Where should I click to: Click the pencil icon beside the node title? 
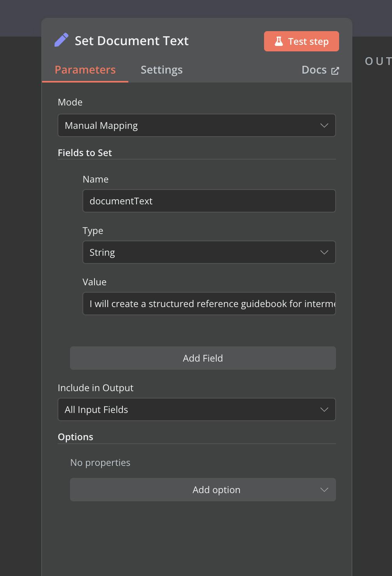tap(61, 40)
